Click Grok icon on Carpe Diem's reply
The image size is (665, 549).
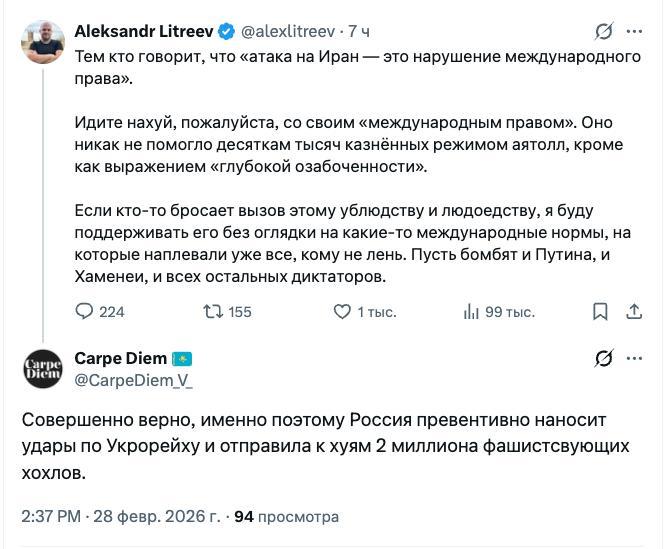604,358
